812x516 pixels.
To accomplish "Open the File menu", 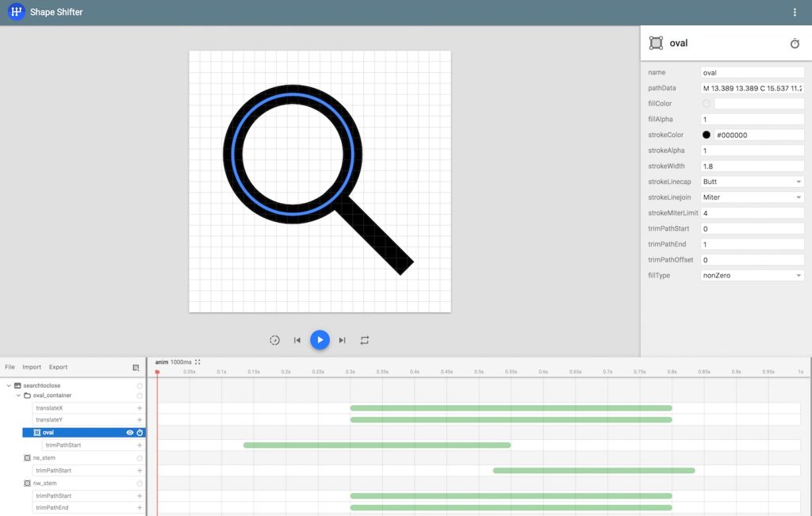I will (x=10, y=367).
